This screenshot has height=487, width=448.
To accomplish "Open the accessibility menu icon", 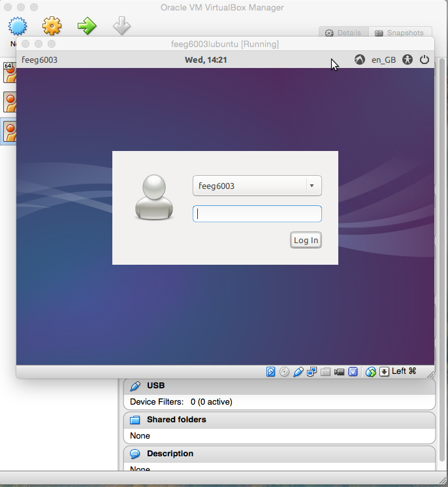I will (x=408, y=59).
